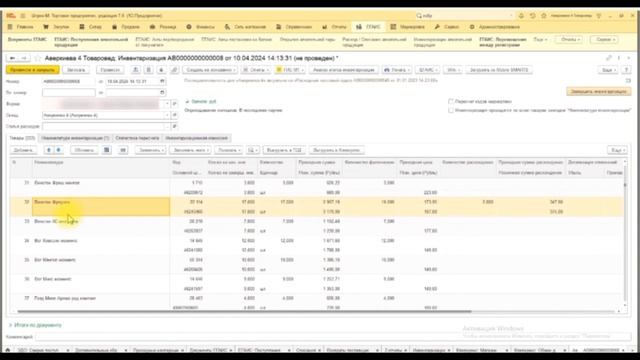
Task: Open the Статья расходов open-item icon
Action: tap(175, 126)
